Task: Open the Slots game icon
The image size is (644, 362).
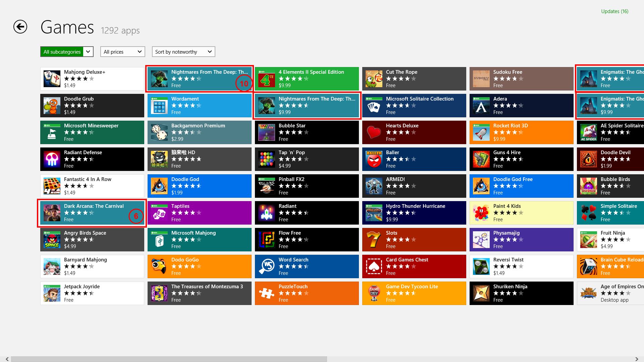Action: point(374,240)
